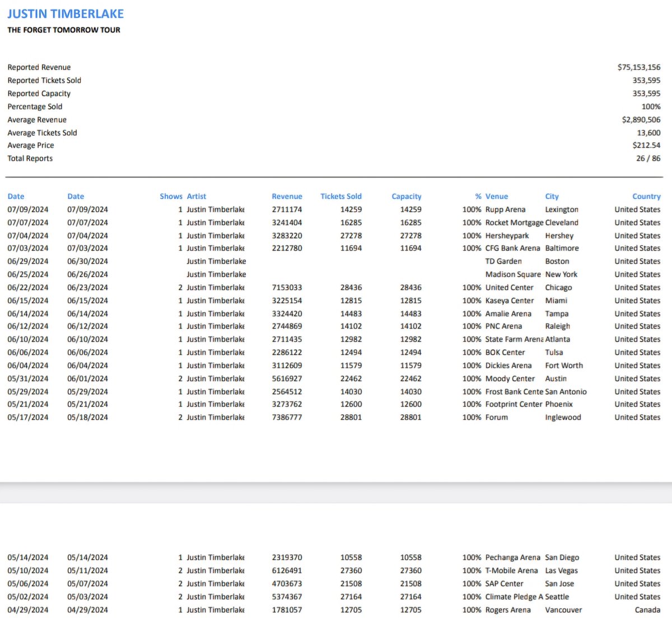The height and width of the screenshot is (624, 672).
Task: Select the Tampa city cell
Action: (557, 314)
